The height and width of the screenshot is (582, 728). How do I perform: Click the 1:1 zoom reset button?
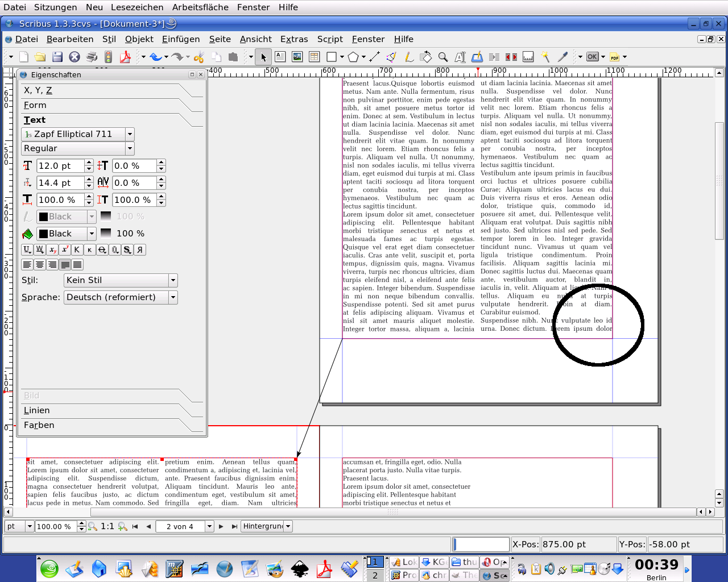(x=107, y=526)
